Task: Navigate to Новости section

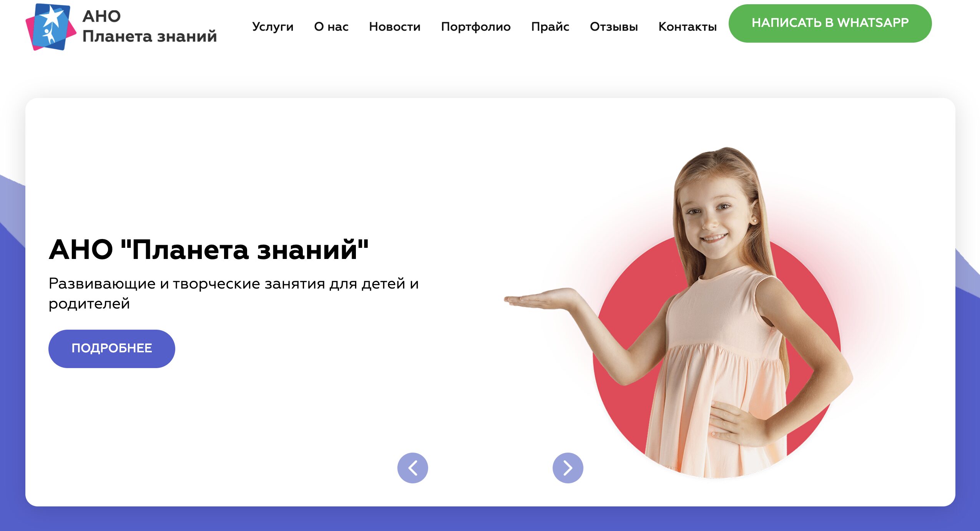Action: point(394,27)
